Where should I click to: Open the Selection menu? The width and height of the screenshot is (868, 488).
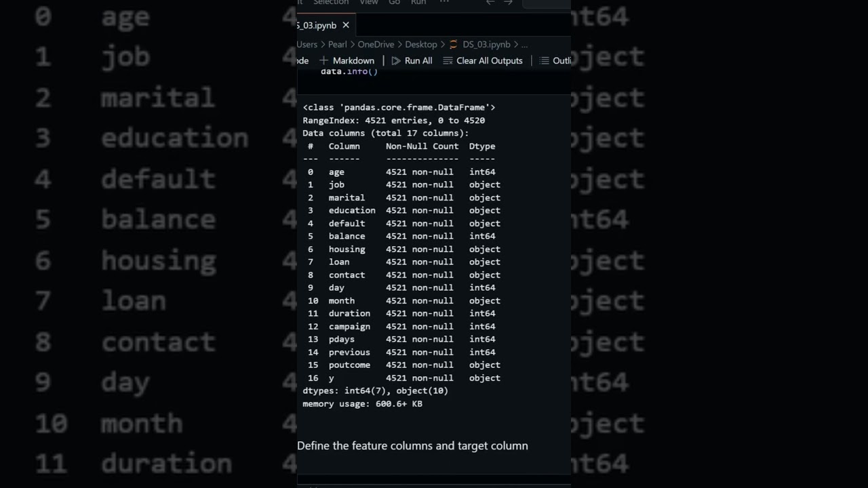[331, 3]
